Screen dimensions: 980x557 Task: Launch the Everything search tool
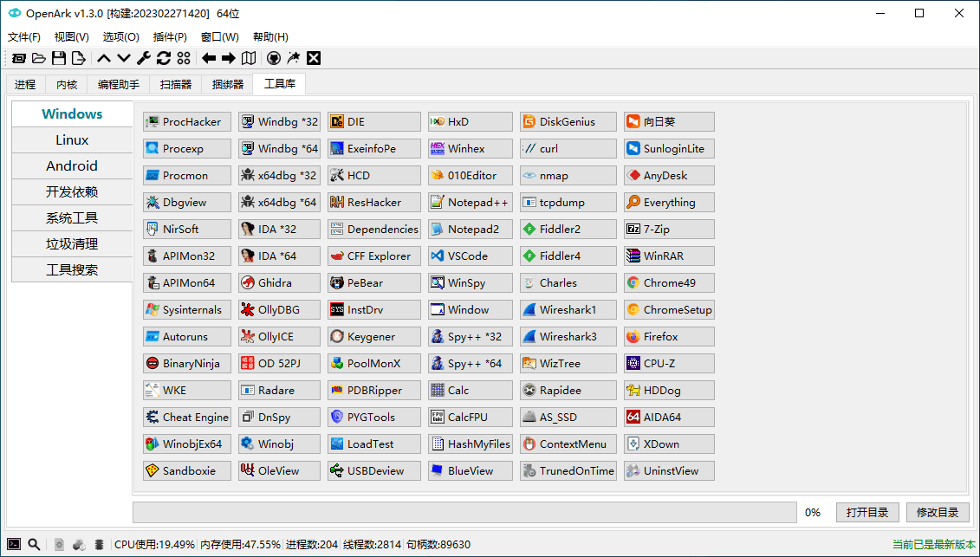coord(669,203)
